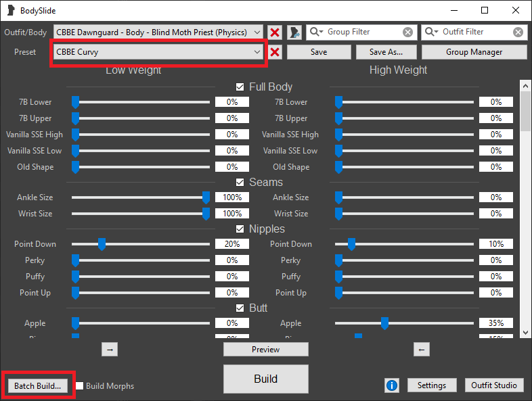Open the Group Manager
The height and width of the screenshot is (401, 532).
474,52
